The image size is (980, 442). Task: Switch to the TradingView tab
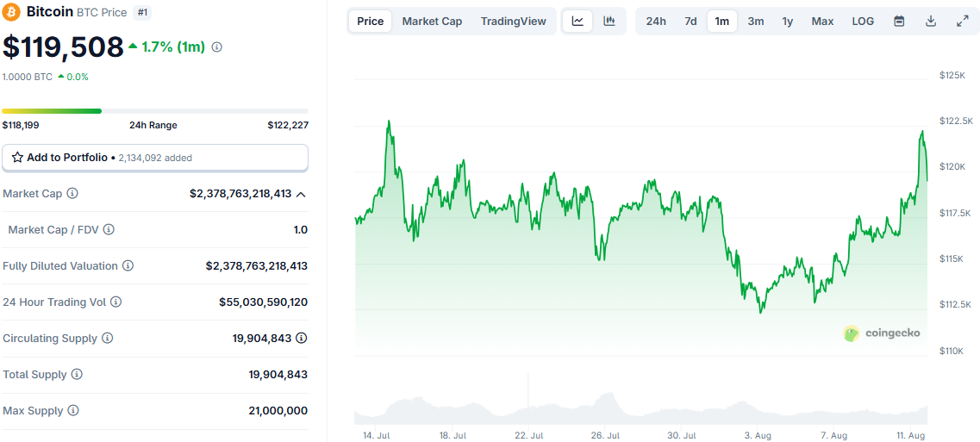(513, 22)
